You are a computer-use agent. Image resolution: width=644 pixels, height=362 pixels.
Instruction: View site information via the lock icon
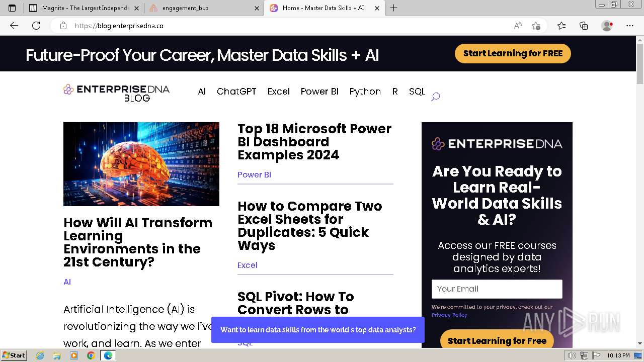click(63, 26)
